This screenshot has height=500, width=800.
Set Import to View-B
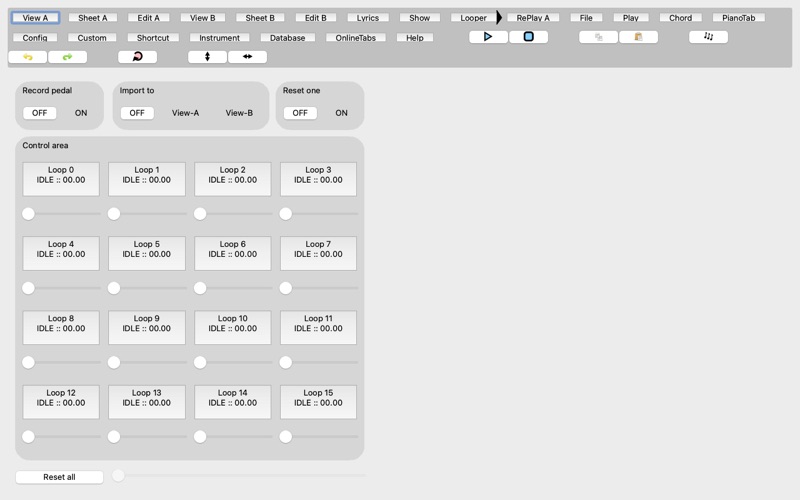click(239, 113)
